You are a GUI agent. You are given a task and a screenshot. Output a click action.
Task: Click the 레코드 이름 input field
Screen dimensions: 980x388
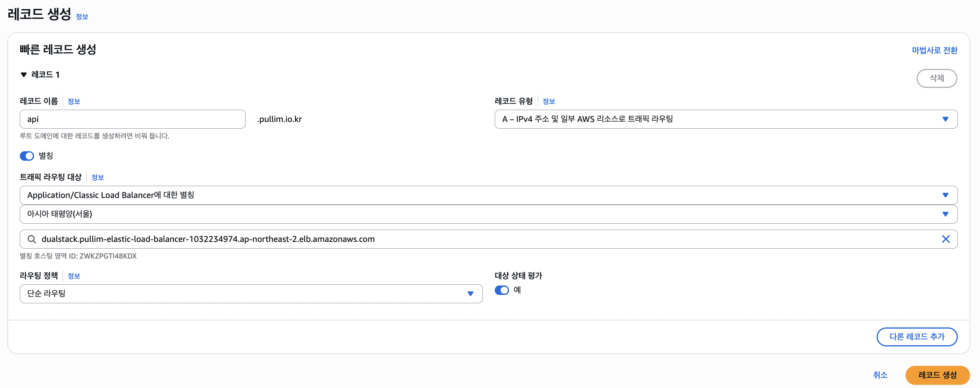point(133,119)
